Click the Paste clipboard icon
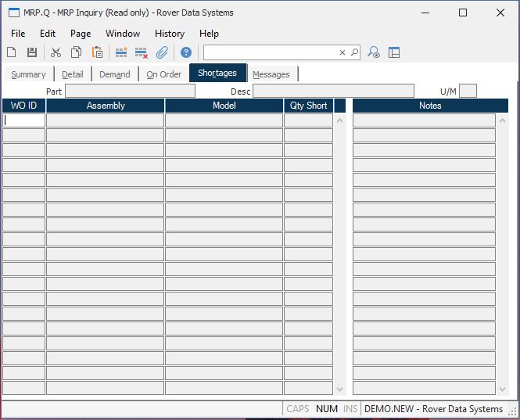Viewport: 520px width, 420px height. click(98, 52)
